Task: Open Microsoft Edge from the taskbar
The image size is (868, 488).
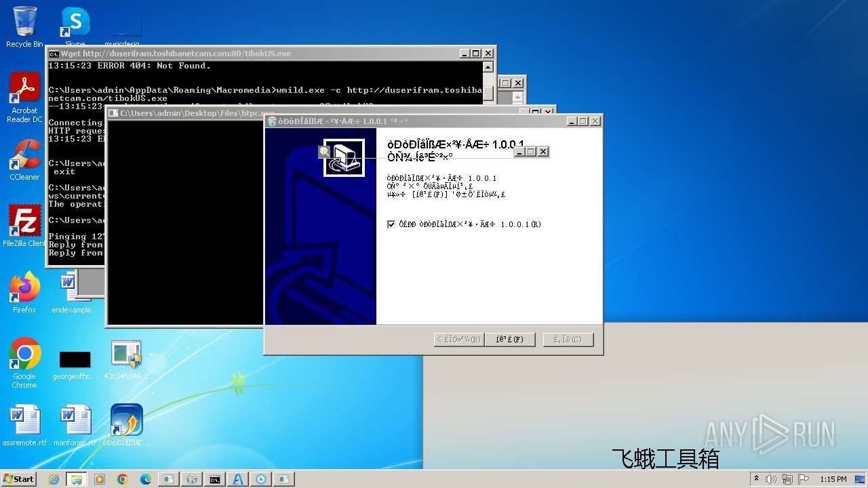Action: point(146,479)
